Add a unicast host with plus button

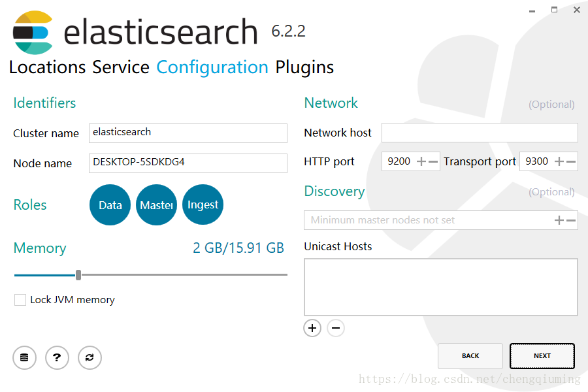[312, 328]
